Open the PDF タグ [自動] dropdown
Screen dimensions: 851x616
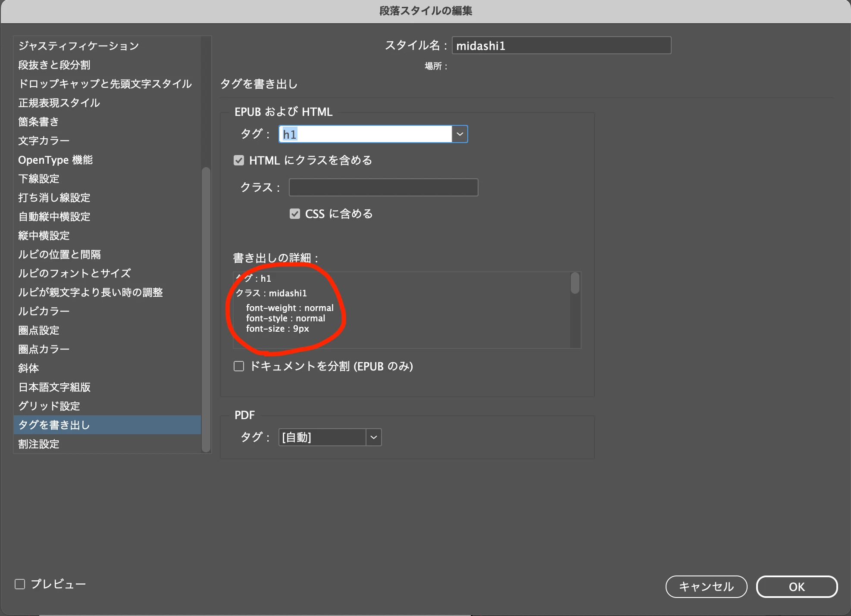point(373,438)
